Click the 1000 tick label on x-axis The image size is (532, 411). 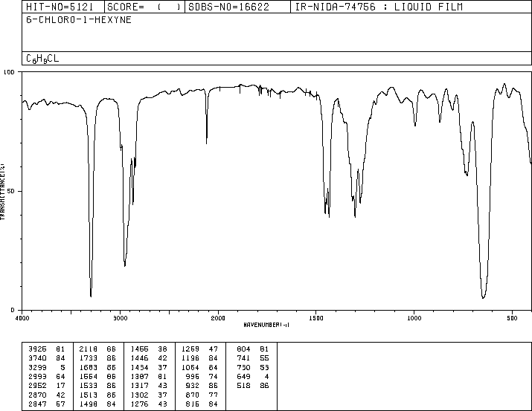414,318
